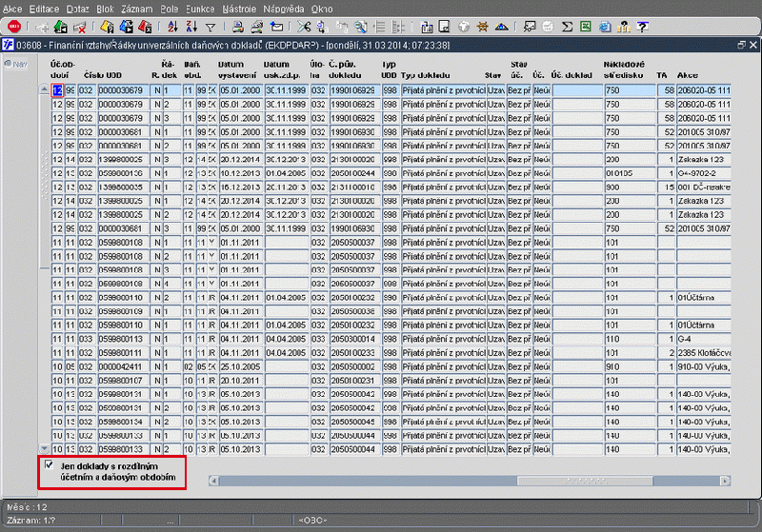Click original document number 2050300014
Viewport: 762px width, 532px height.
pos(353,340)
